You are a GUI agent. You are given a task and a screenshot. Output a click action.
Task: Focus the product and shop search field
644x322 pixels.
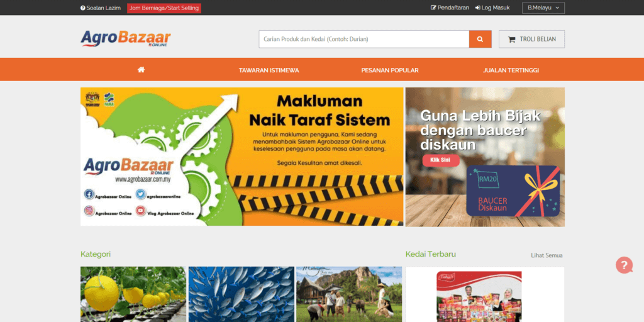pos(364,39)
